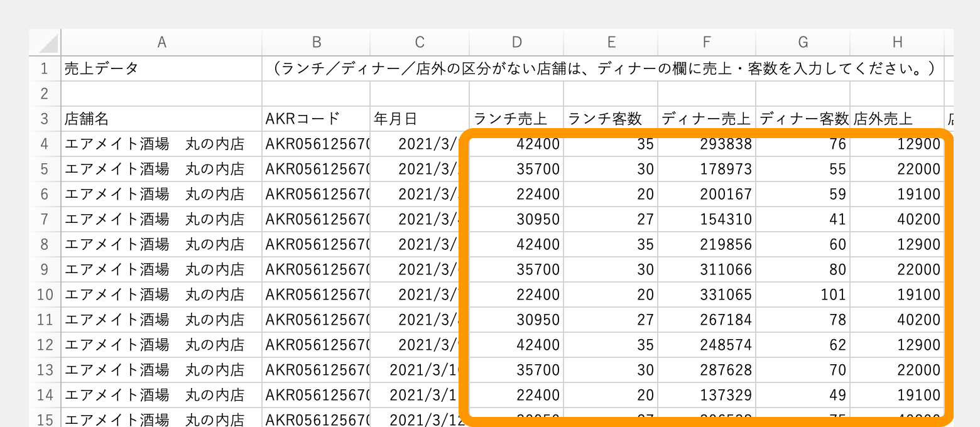Click the note starting with '（ランチ／ディナー'

click(603, 68)
